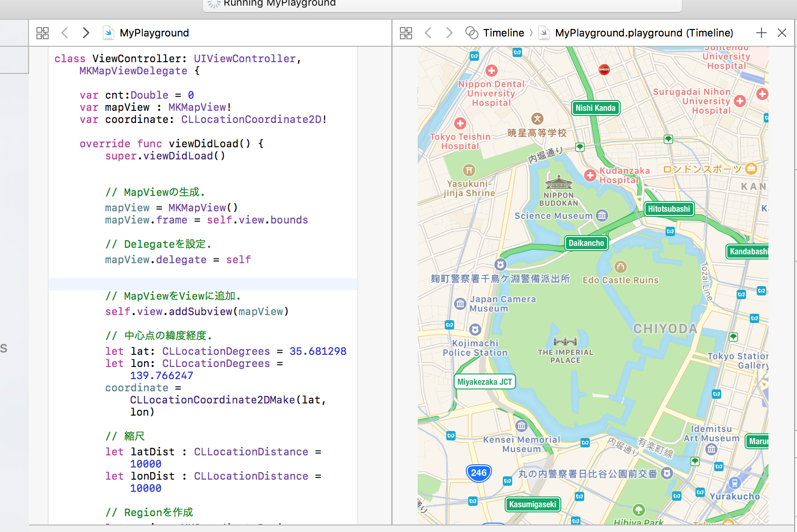
Task: Add a new assistant editor pane with the plus button
Action: (x=761, y=33)
